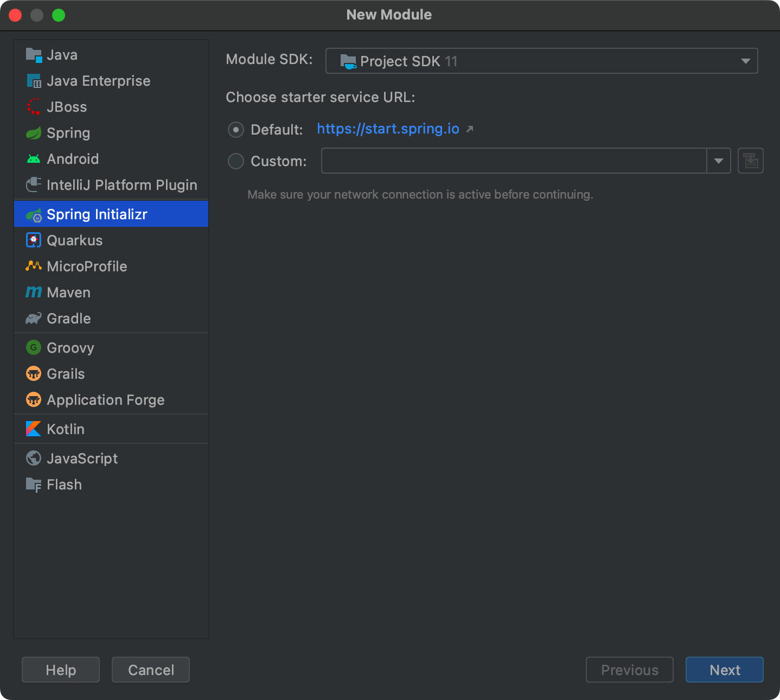Click the Help button

pyautogui.click(x=61, y=670)
